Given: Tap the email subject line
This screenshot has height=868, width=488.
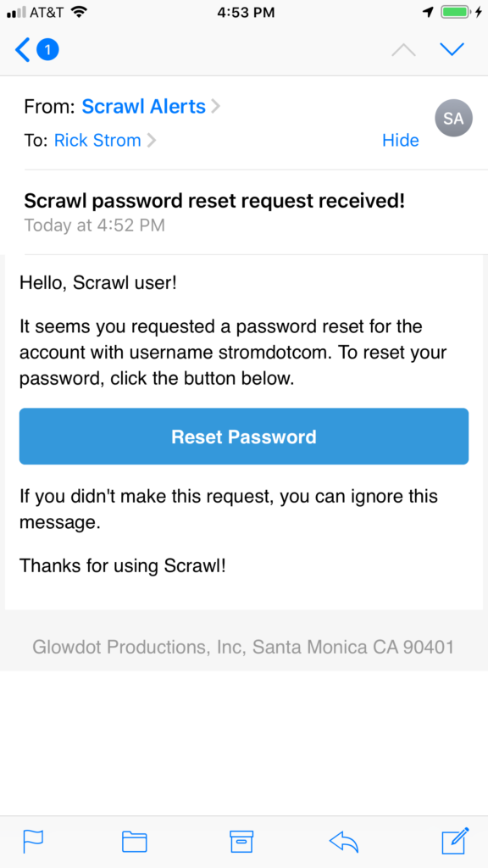Looking at the screenshot, I should point(214,202).
